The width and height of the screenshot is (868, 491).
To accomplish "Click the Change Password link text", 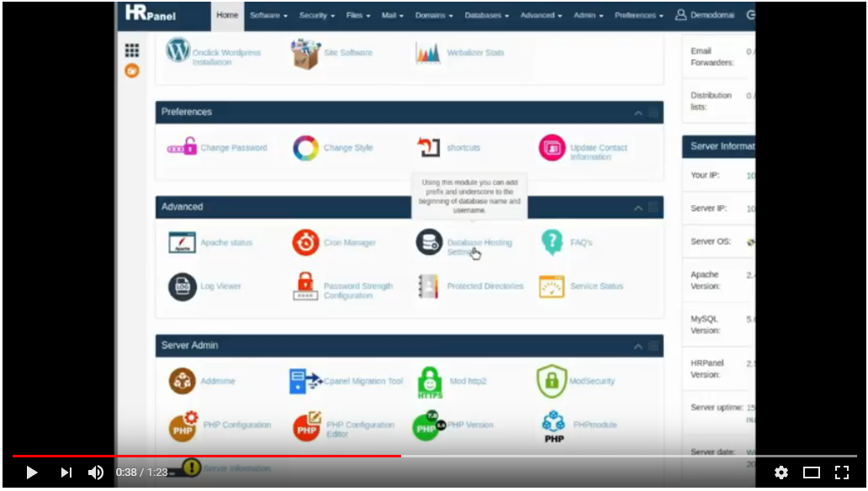I will click(234, 148).
